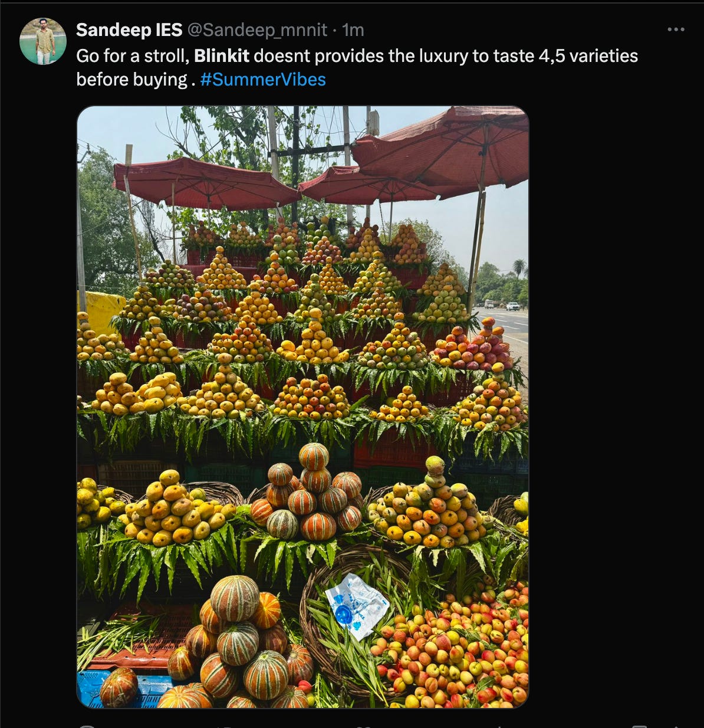The image size is (704, 728).
Task: Open the #SummerVibes hashtag
Action: 263,79
